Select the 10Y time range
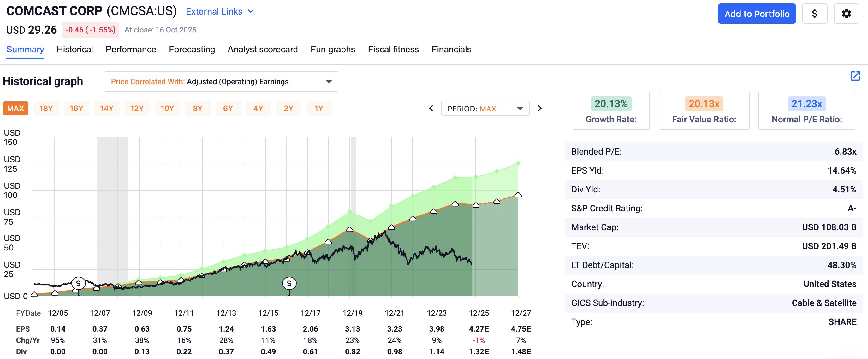 167,109
